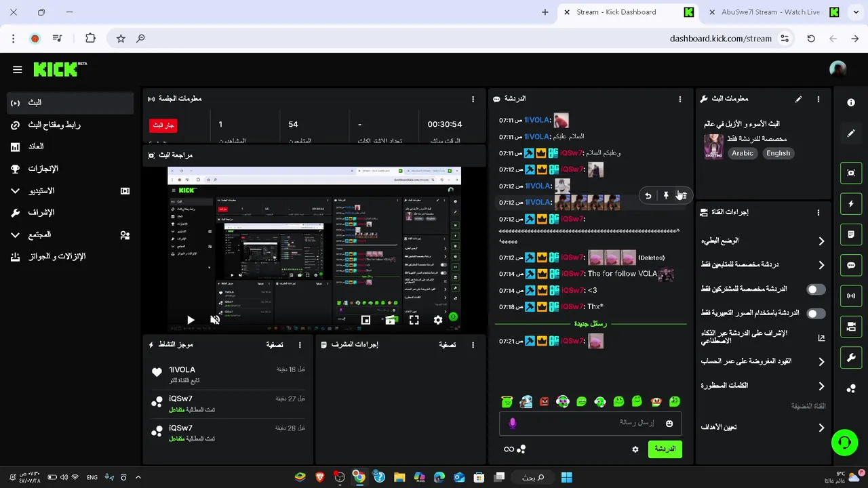Screen dimensions: 868x488
Task: Click the dashboard.kick.com address bar
Action: point(721,39)
